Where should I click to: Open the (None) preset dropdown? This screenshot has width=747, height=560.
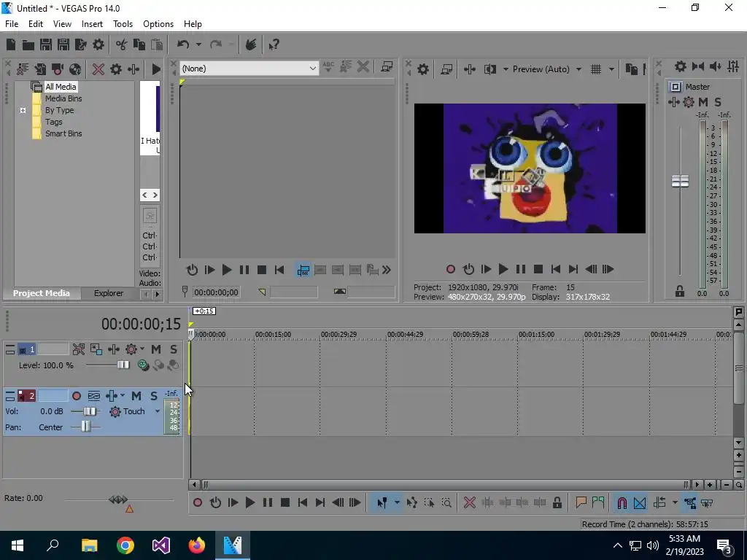[x=249, y=69]
